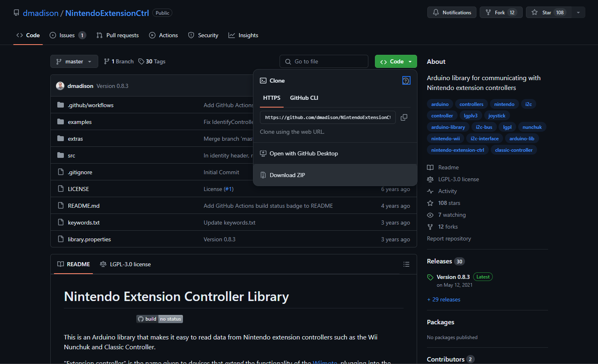Click the build no status badge
The image size is (598, 364).
(160, 319)
